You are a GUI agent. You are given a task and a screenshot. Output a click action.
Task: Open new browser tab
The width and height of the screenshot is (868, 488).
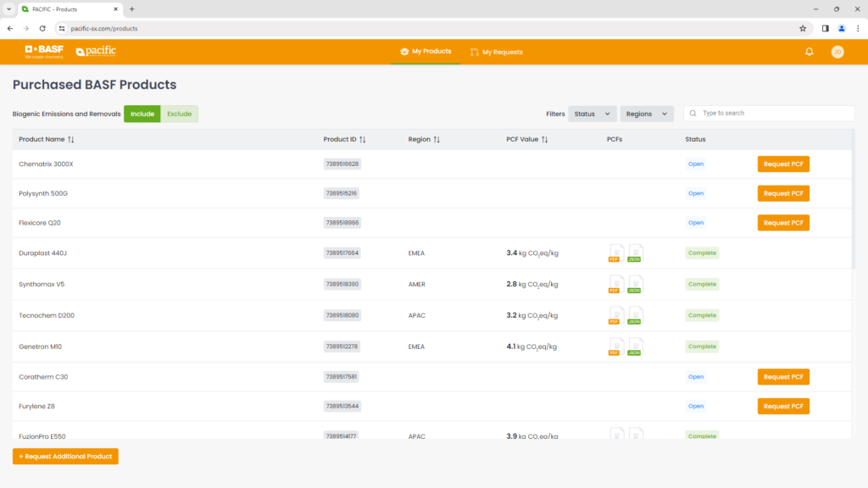(131, 8)
